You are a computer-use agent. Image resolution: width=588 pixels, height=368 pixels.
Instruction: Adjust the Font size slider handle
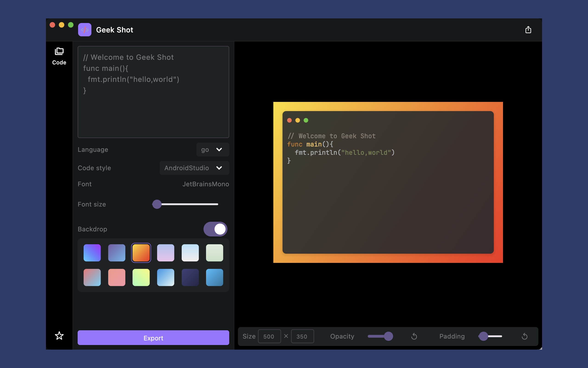tap(157, 204)
